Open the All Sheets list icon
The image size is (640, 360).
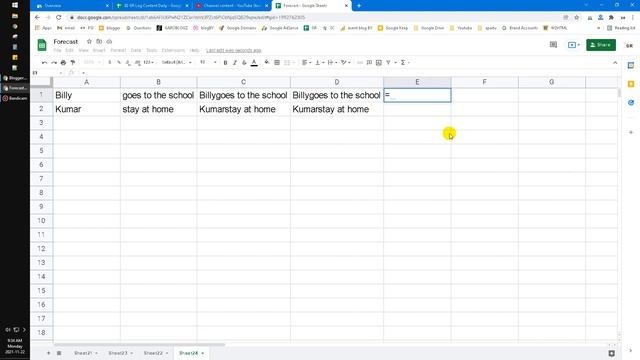click(59, 353)
